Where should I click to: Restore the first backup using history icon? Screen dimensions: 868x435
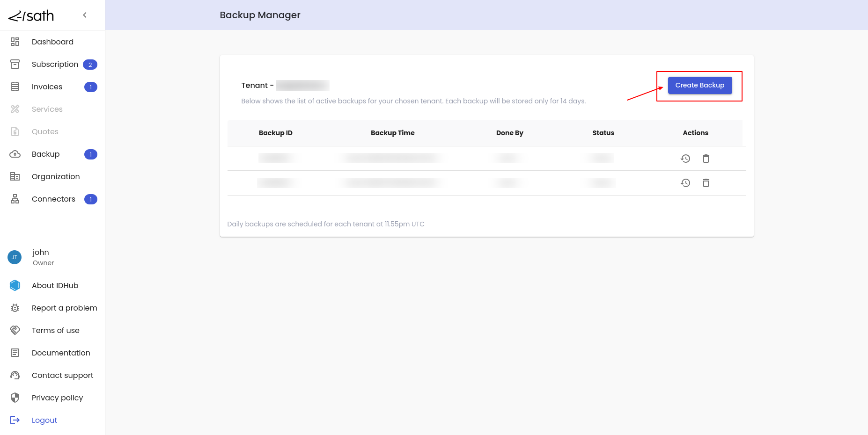[x=685, y=159]
